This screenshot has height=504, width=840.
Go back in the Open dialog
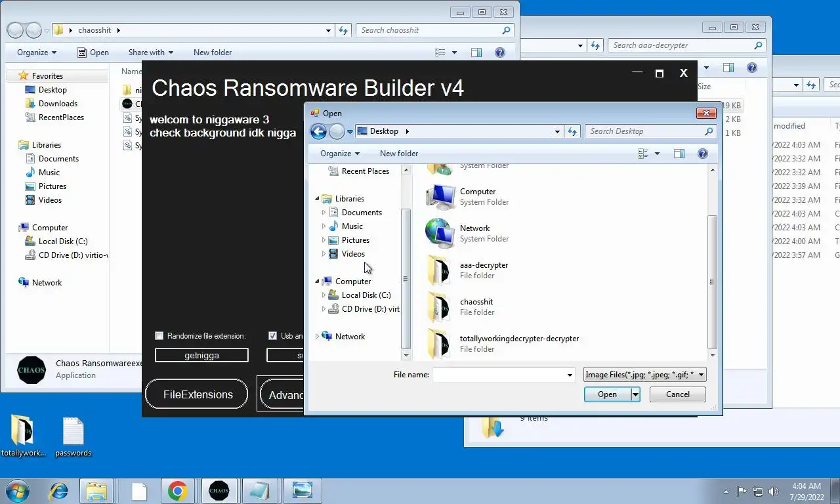click(318, 131)
